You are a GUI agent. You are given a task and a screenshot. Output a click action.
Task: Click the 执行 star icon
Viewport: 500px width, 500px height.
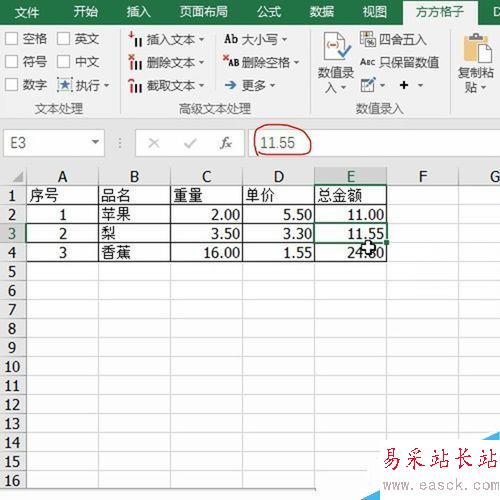click(65, 85)
